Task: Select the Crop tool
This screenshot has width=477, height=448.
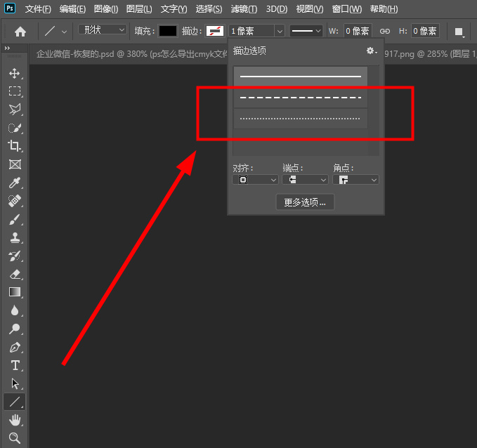Action: [14, 146]
